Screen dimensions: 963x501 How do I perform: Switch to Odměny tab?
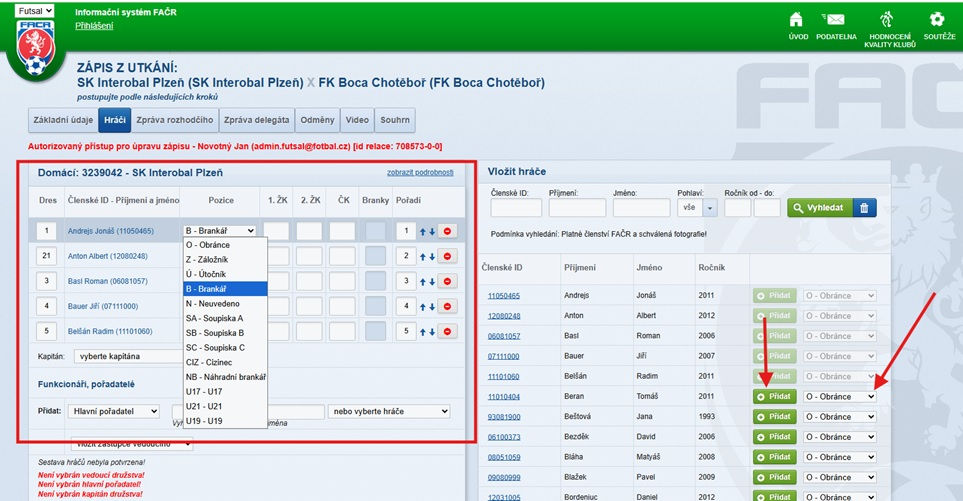[x=318, y=120]
